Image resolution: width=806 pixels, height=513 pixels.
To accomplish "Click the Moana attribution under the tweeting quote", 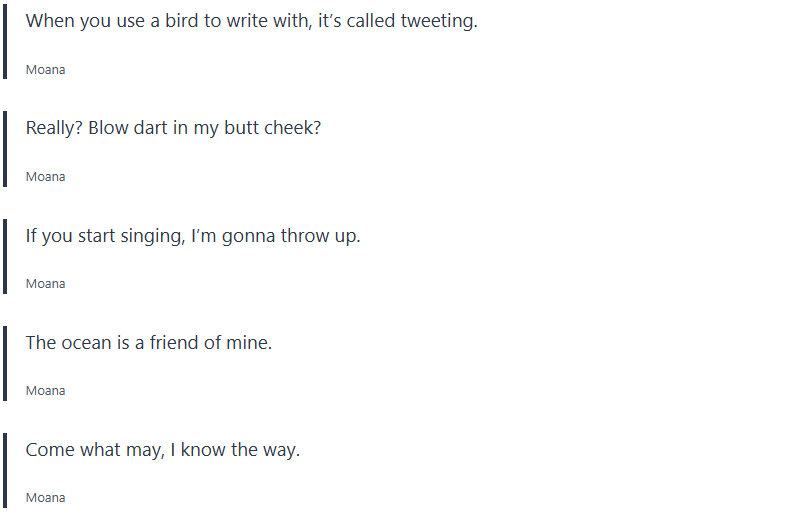I will click(x=45, y=70).
